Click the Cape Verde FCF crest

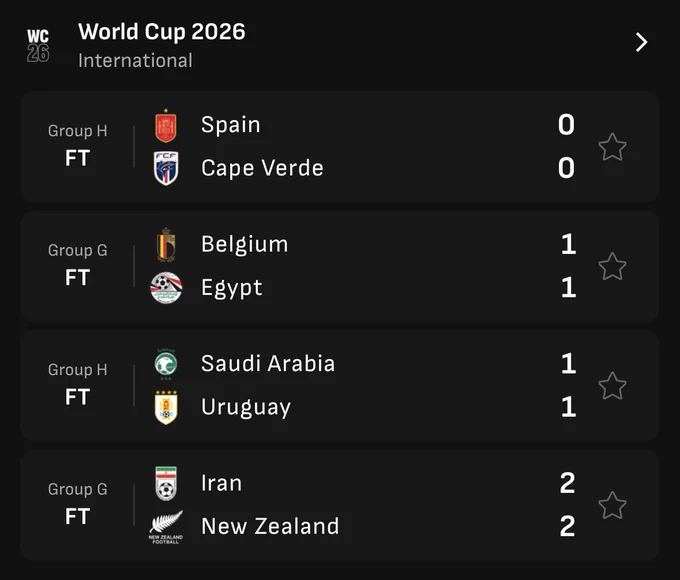coord(166,168)
